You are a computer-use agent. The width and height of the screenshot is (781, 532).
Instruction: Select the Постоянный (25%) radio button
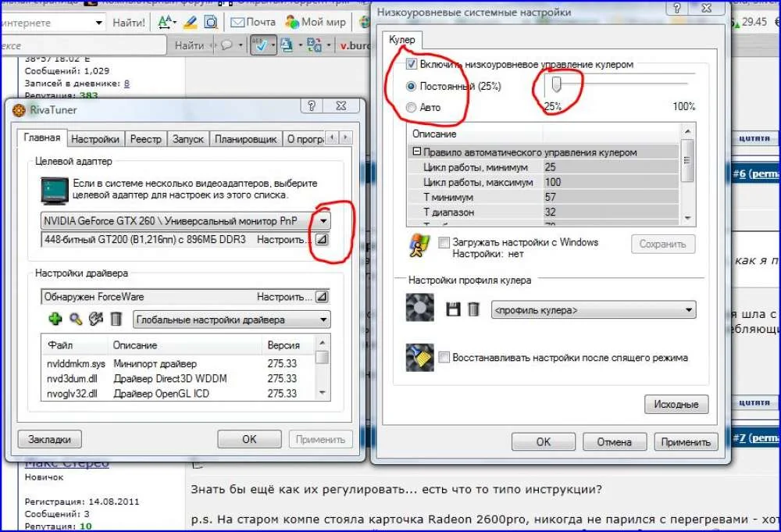tap(411, 86)
